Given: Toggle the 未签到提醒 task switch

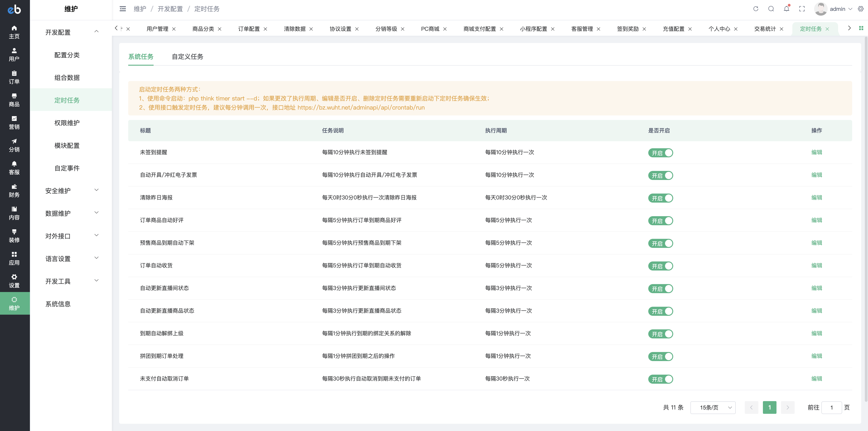Looking at the screenshot, I should pos(661,153).
